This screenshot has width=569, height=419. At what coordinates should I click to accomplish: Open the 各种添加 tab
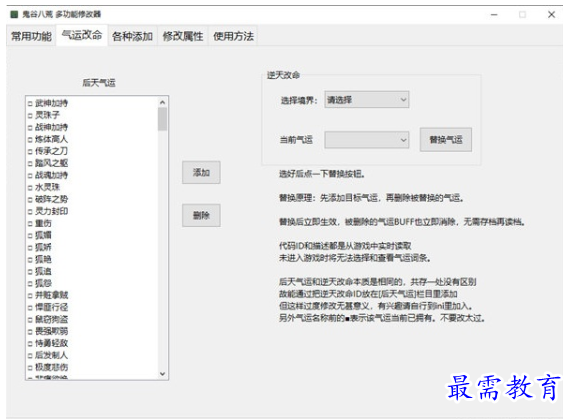tap(132, 36)
